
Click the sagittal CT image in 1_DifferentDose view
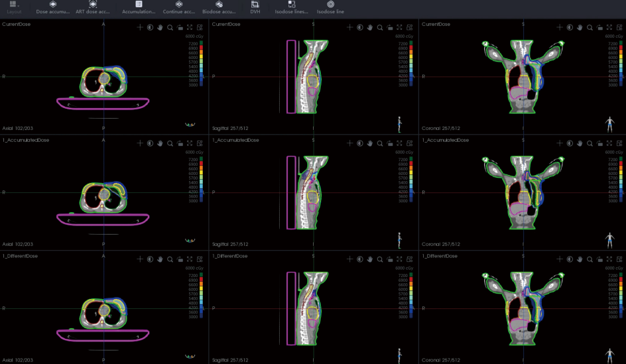click(x=312, y=308)
